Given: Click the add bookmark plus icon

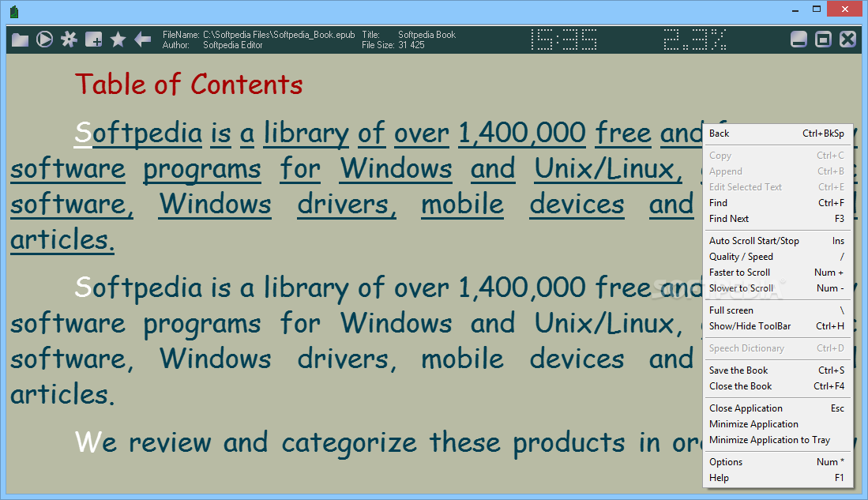Looking at the screenshot, I should (93, 39).
